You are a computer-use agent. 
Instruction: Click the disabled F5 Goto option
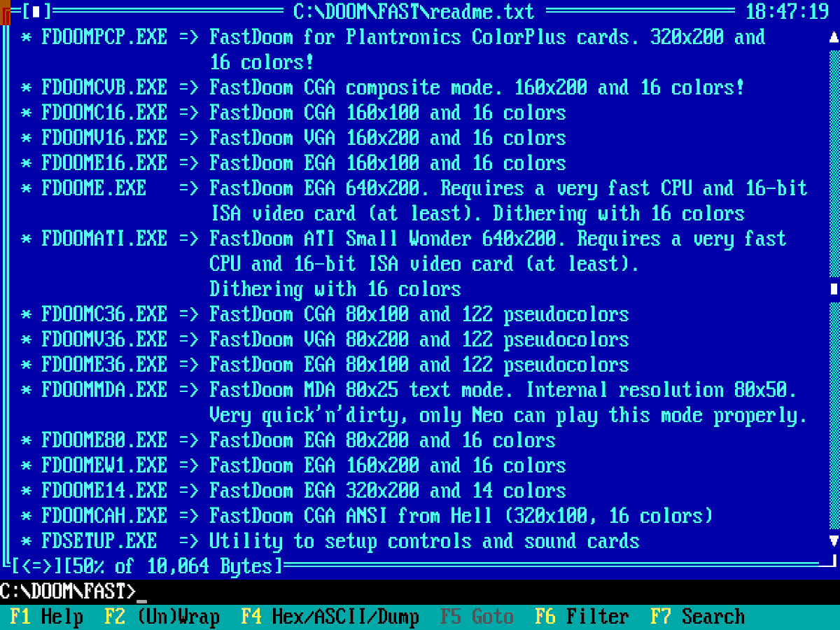click(x=477, y=617)
